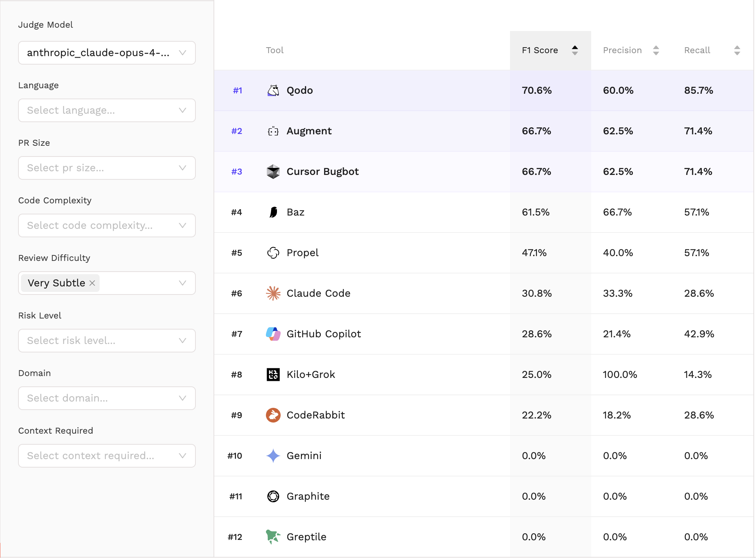756x558 pixels.
Task: Open the Select language dropdown
Action: 107,110
